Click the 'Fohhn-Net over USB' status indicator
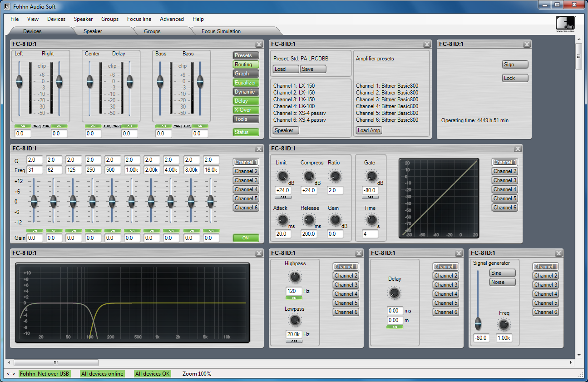The width and height of the screenshot is (588, 382). [44, 374]
